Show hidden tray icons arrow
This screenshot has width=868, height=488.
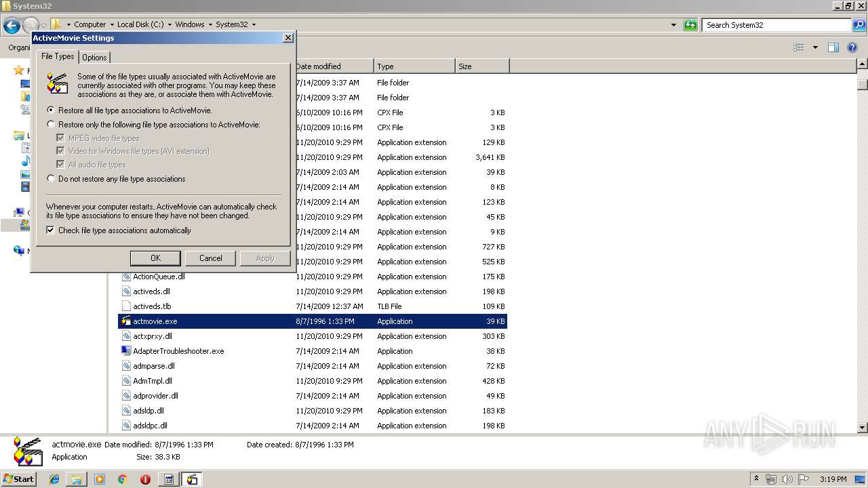point(757,479)
